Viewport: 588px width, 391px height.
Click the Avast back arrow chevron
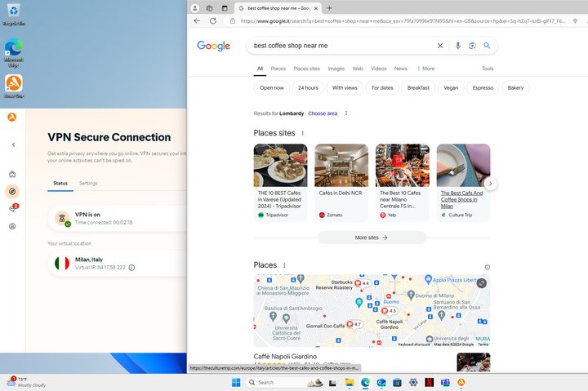click(x=14, y=144)
